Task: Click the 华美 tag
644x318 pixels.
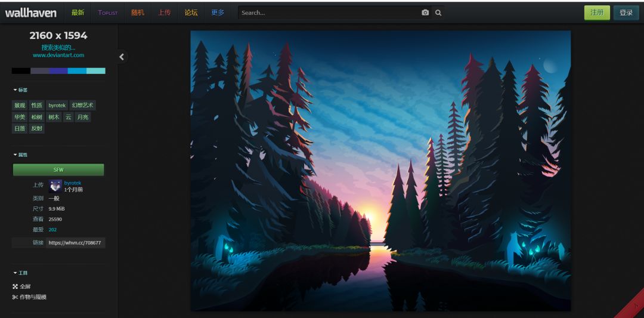Action: click(x=20, y=117)
